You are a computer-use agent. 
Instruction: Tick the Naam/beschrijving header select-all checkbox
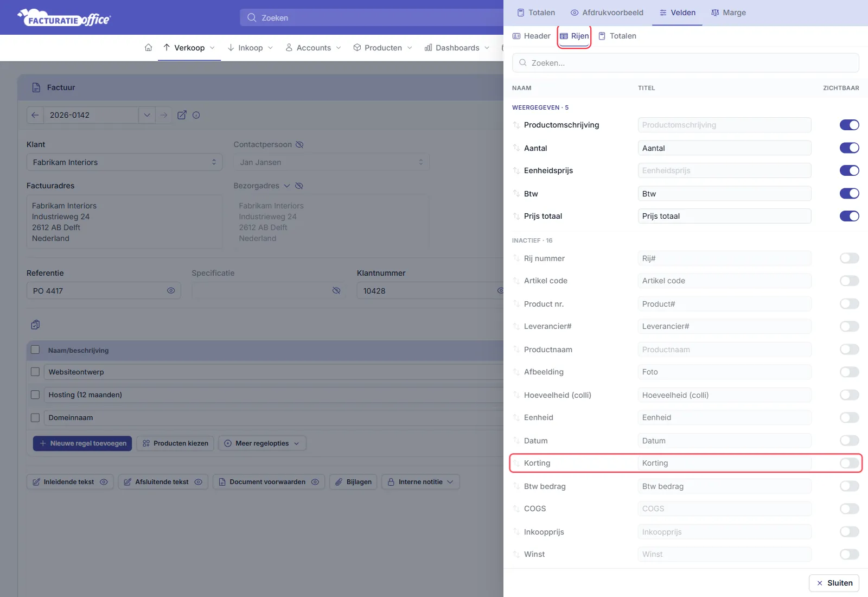(x=35, y=350)
